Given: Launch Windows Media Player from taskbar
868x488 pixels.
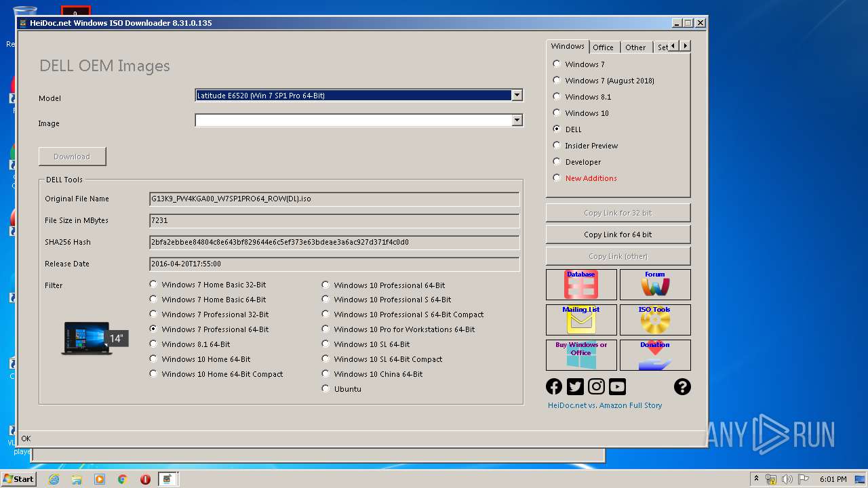Looking at the screenshot, I should click(x=100, y=479).
